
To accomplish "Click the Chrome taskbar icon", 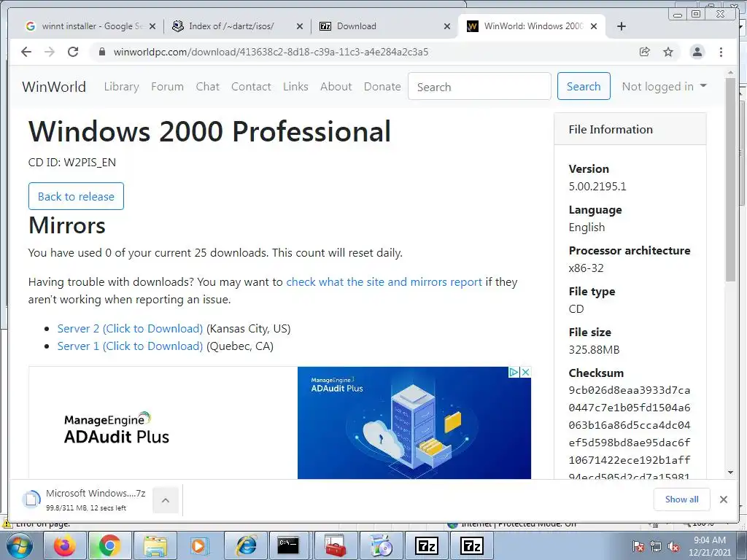I will [x=109, y=545].
